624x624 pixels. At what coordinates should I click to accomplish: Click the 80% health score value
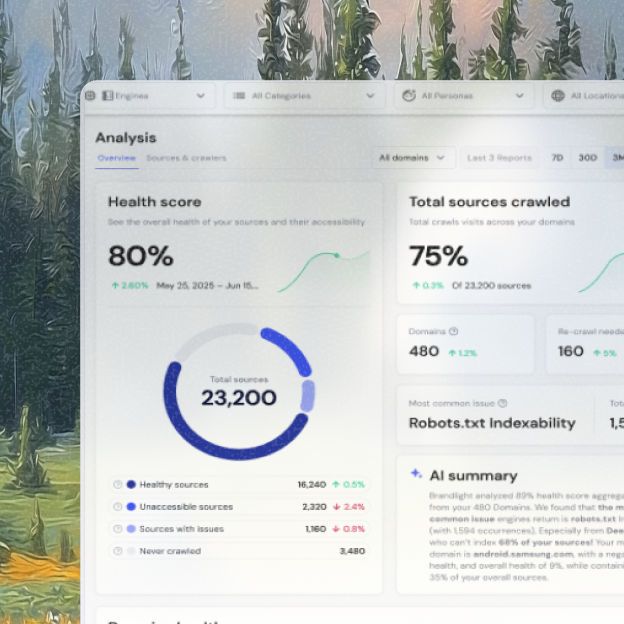pyautogui.click(x=141, y=255)
